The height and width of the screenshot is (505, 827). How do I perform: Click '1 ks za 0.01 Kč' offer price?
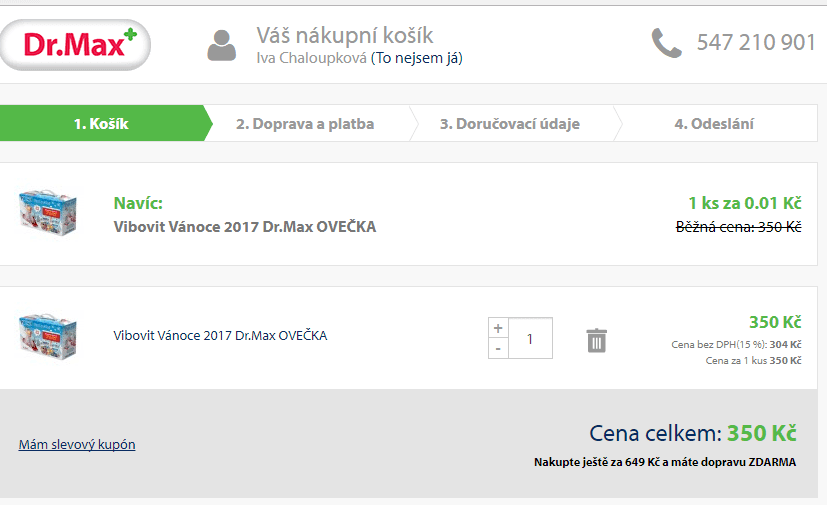pos(745,203)
